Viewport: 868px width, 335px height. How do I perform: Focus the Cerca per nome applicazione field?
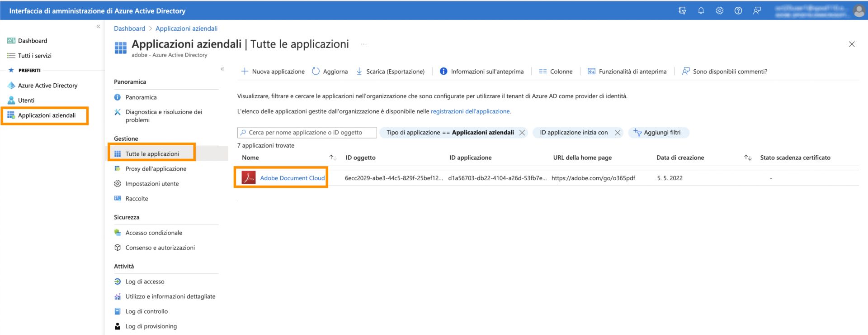(x=307, y=133)
